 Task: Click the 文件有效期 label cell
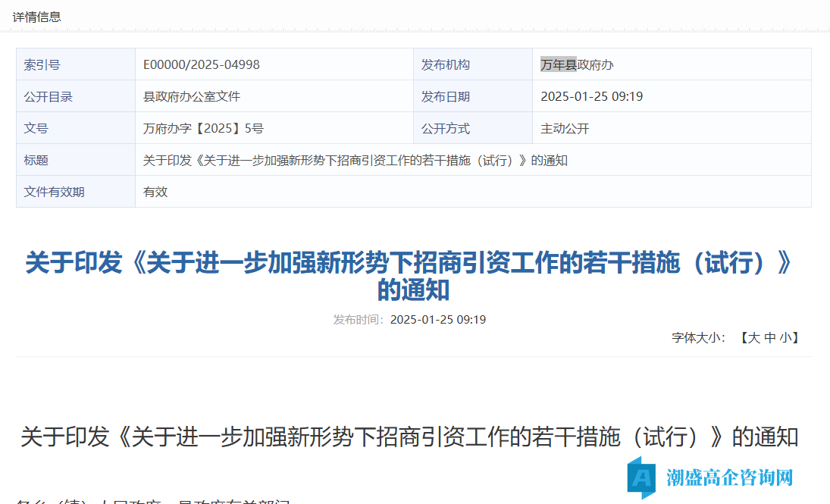(55, 193)
